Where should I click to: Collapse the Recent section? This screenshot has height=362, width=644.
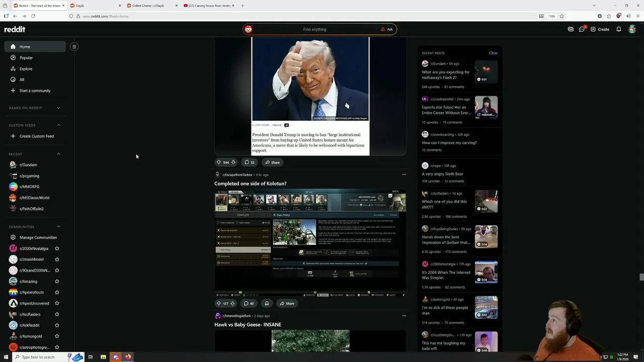point(58,154)
